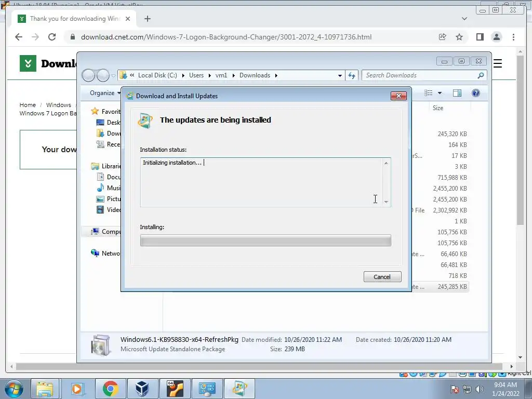This screenshot has height=399, width=532.
Task: Click Explorer forward navigation button
Action: (x=103, y=75)
